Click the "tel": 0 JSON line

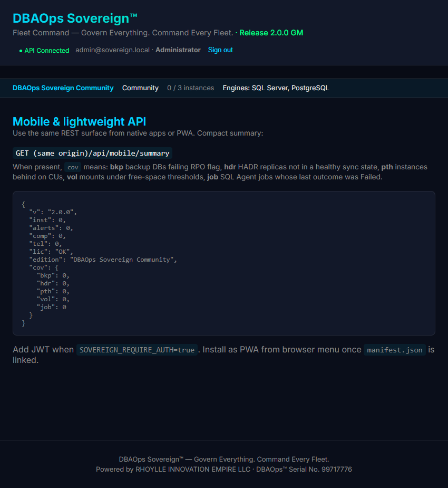[x=45, y=244]
